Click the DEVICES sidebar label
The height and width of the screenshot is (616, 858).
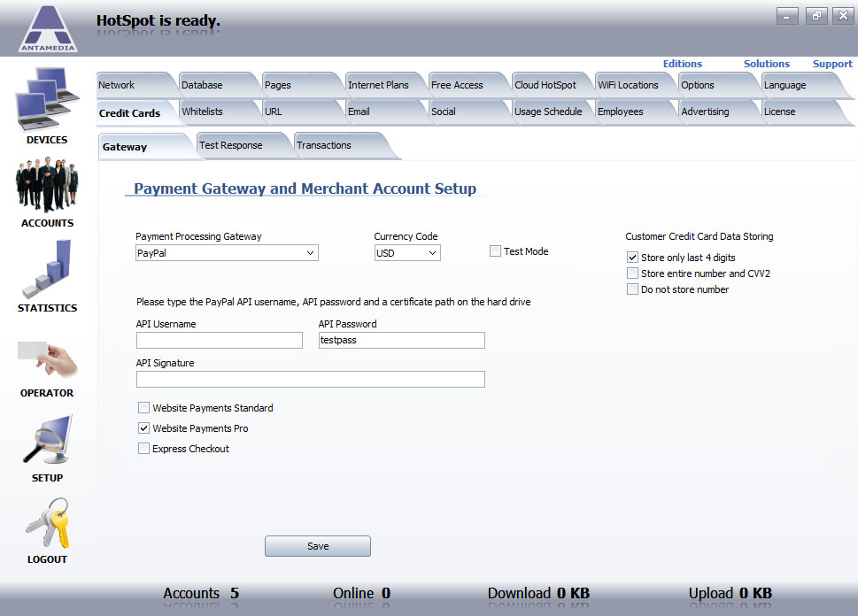pos(47,140)
